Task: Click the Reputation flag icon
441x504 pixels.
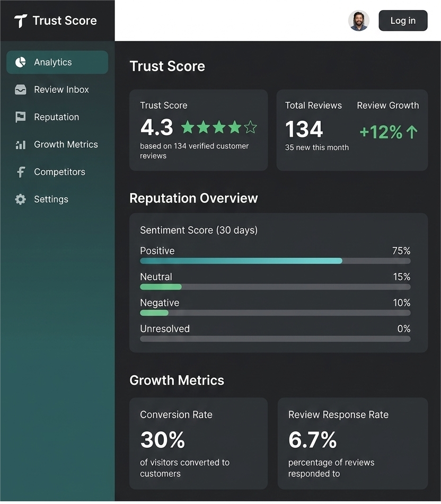Action: 20,117
